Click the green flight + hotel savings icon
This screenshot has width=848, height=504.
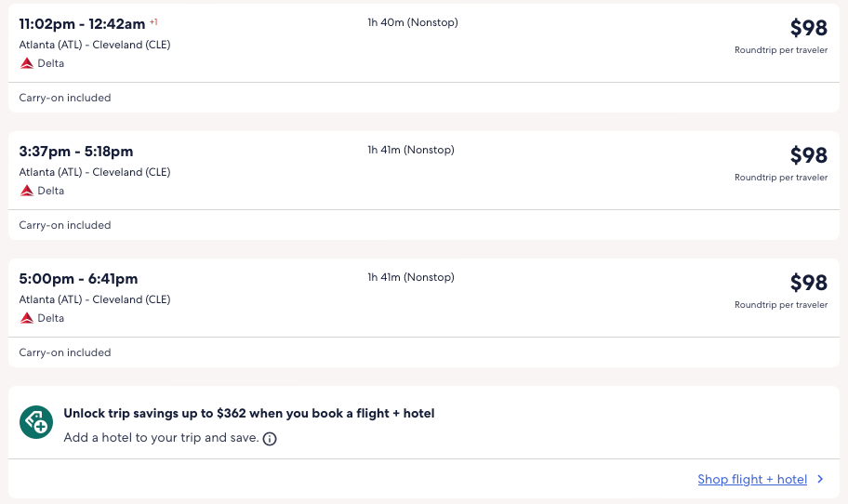(x=36, y=423)
